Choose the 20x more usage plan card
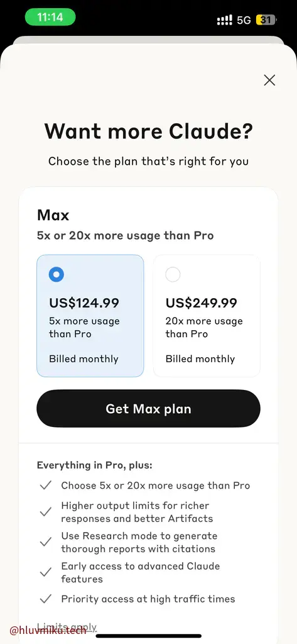 [x=207, y=316]
